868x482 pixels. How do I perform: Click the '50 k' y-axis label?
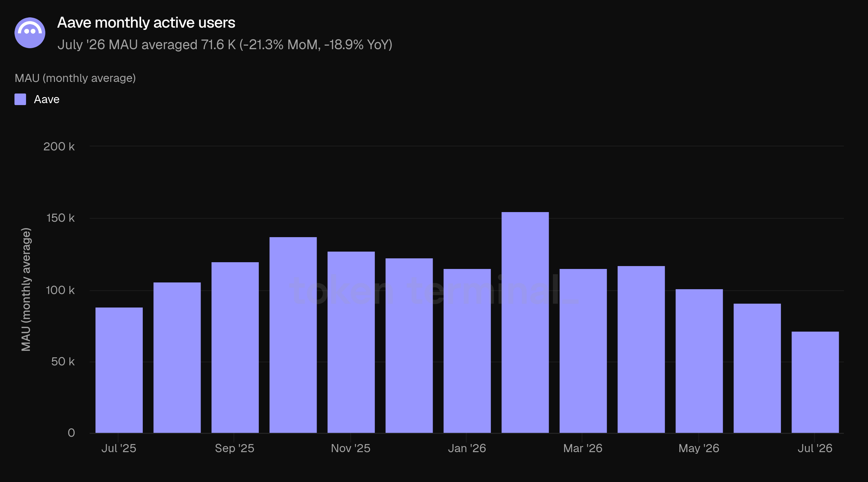[63, 362]
